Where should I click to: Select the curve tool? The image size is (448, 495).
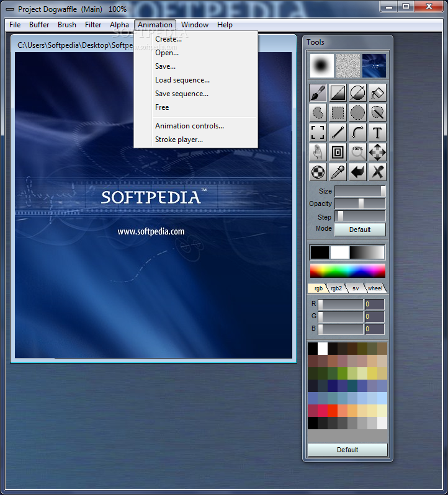point(357,133)
